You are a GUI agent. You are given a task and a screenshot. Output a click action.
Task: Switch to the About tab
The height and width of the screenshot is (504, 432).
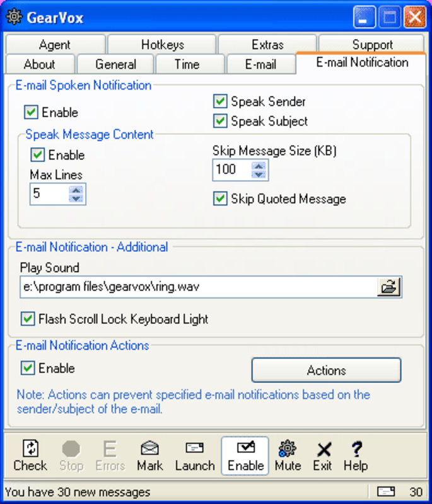(40, 64)
